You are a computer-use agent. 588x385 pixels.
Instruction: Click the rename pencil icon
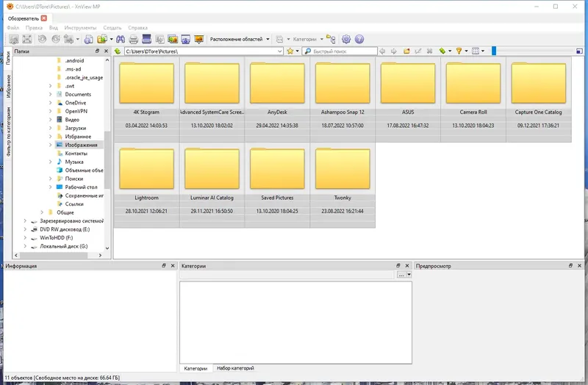coord(418,51)
